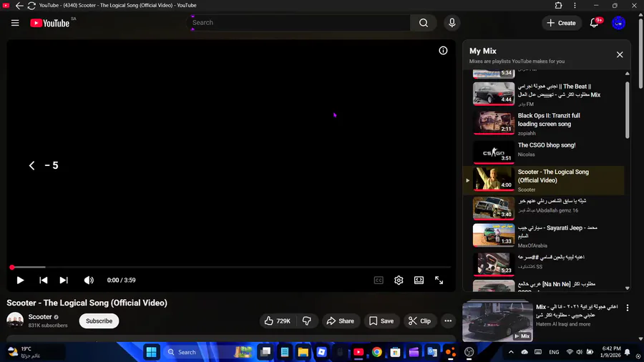This screenshot has height=362, width=644.
Task: Skip to previous video in mix
Action: tap(43, 280)
